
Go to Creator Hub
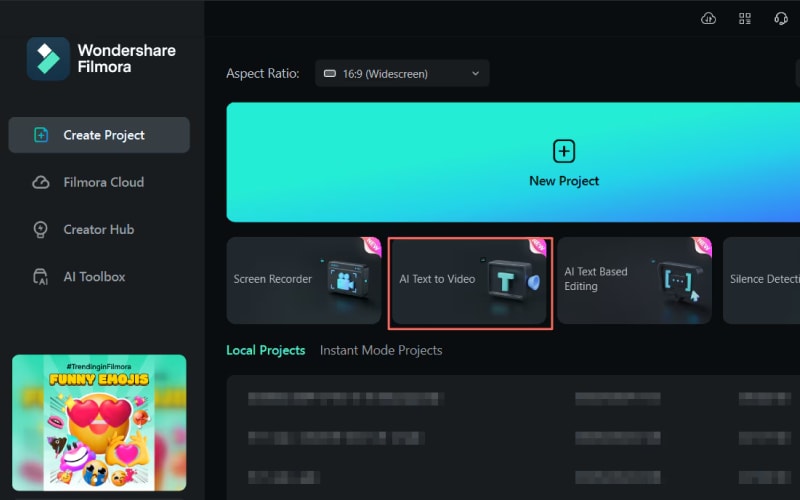[99, 230]
